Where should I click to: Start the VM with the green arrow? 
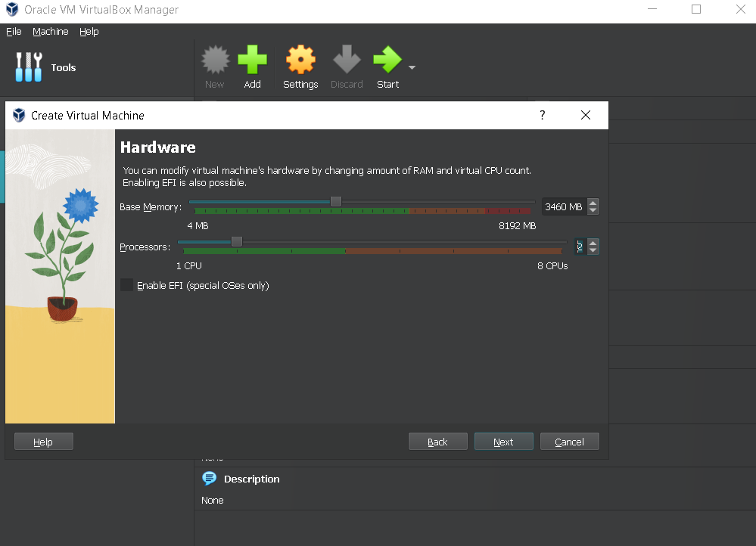(387, 59)
